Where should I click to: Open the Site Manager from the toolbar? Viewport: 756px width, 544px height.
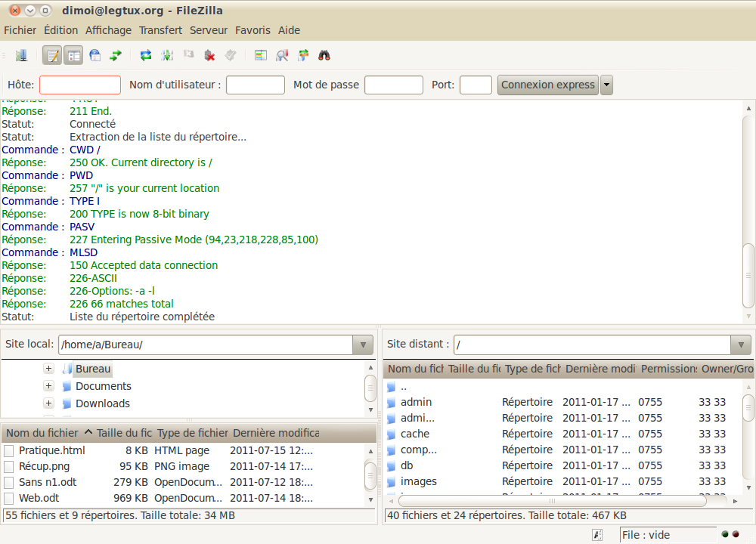pyautogui.click(x=21, y=55)
